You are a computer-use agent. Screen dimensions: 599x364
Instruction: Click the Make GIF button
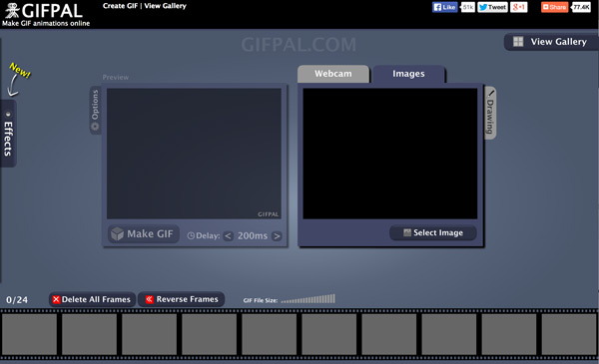[144, 234]
